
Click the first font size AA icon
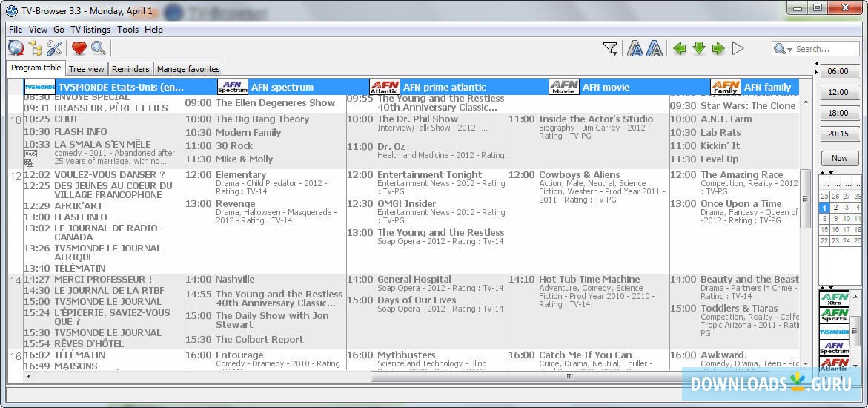click(x=635, y=49)
